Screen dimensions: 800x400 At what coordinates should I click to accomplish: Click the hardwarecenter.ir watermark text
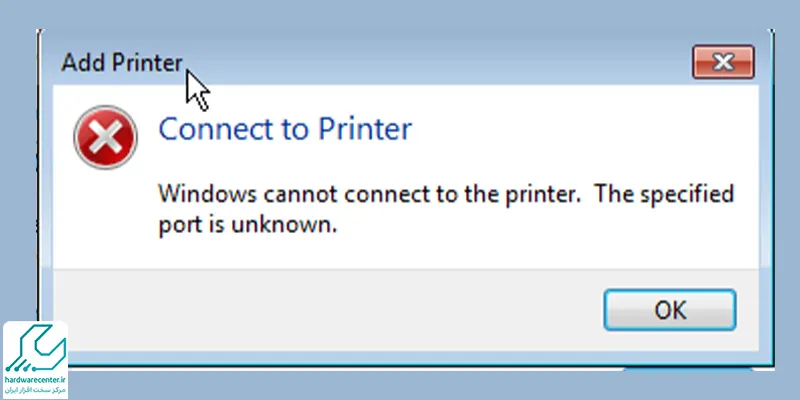click(x=35, y=380)
